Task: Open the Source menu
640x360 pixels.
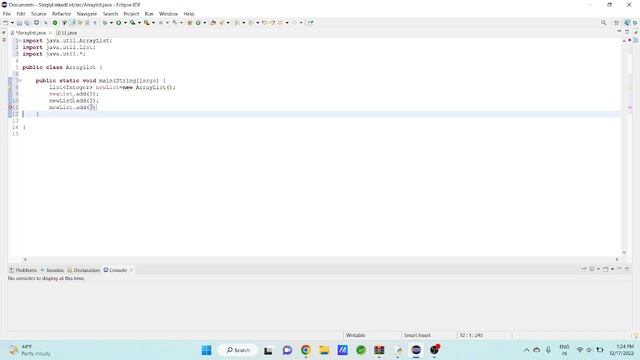Action: pos(39,14)
